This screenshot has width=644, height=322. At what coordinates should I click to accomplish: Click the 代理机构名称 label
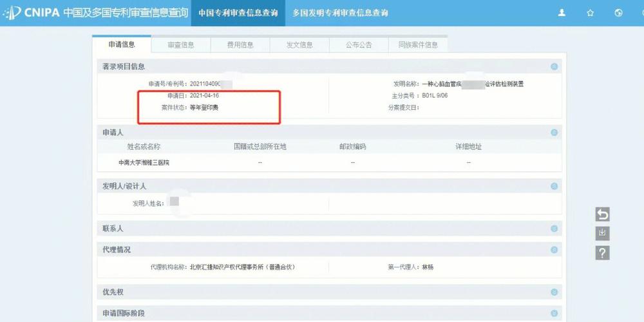169,267
